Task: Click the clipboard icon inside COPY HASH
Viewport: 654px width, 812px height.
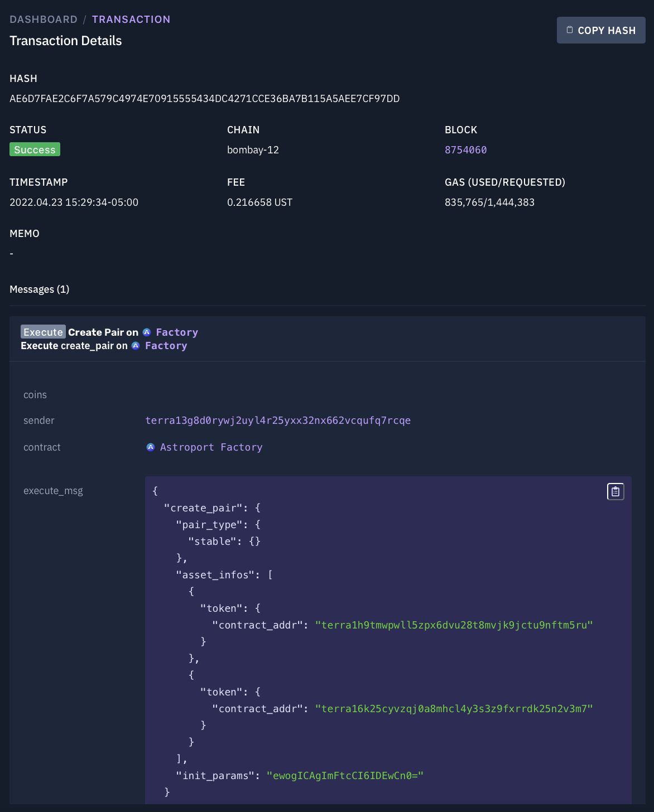Action: (x=570, y=30)
